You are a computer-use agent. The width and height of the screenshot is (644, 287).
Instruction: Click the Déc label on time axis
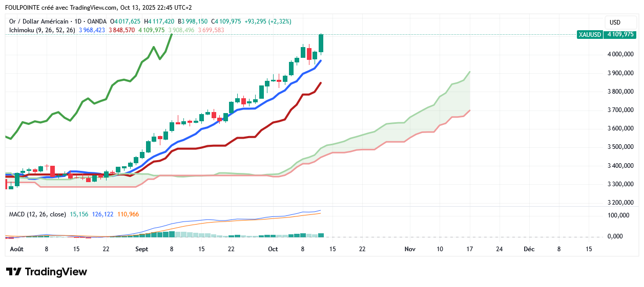click(529, 249)
